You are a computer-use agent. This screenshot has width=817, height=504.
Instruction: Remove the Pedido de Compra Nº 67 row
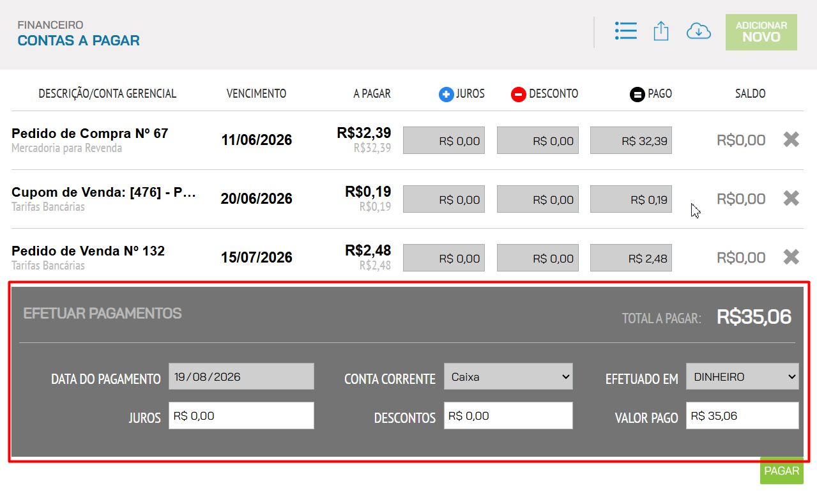coord(791,139)
